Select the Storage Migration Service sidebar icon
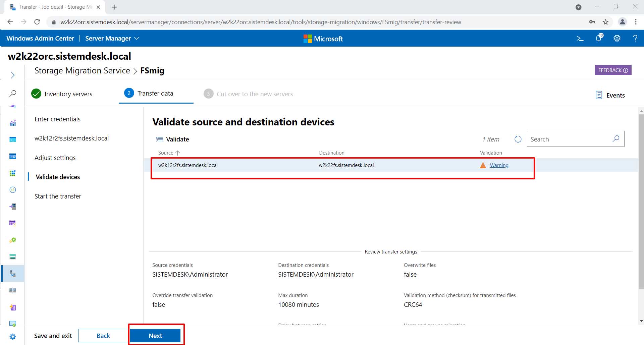This screenshot has width=644, height=345. coord(13,274)
